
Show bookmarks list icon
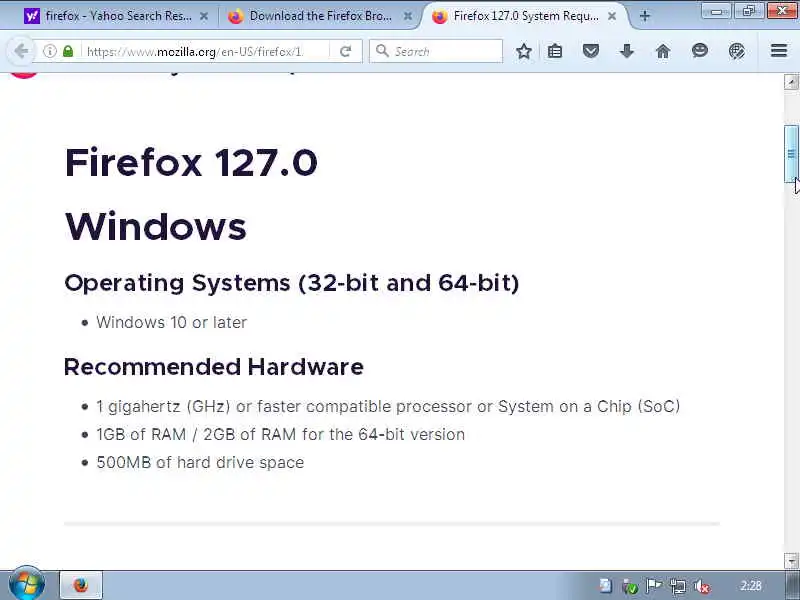click(555, 51)
